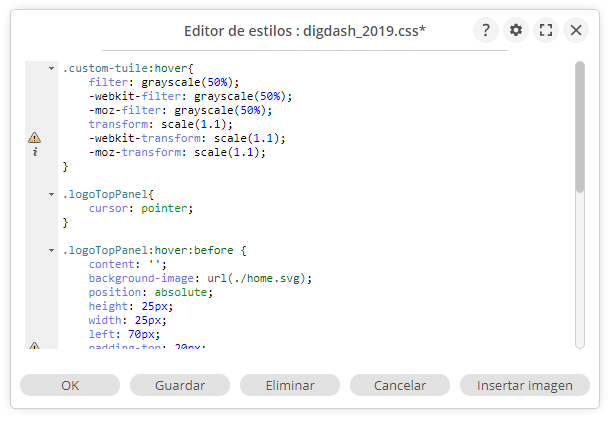Click warning icon beside the transform line
Viewport: 610px width, 424px height.
[x=34, y=138]
